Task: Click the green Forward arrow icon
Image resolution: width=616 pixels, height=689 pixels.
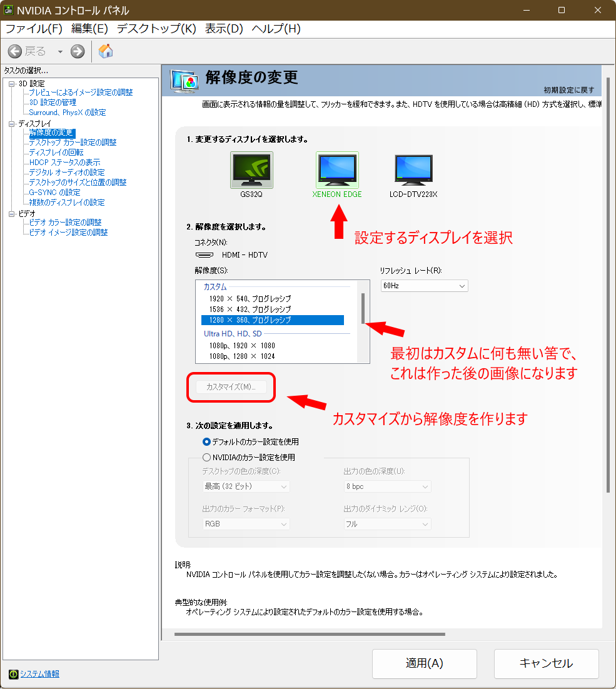Action: [x=78, y=51]
